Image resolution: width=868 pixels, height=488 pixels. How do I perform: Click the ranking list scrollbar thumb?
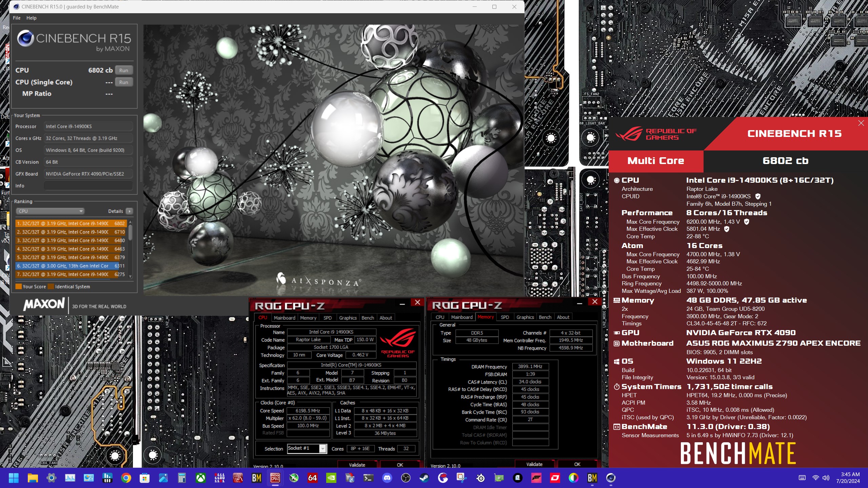point(130,232)
